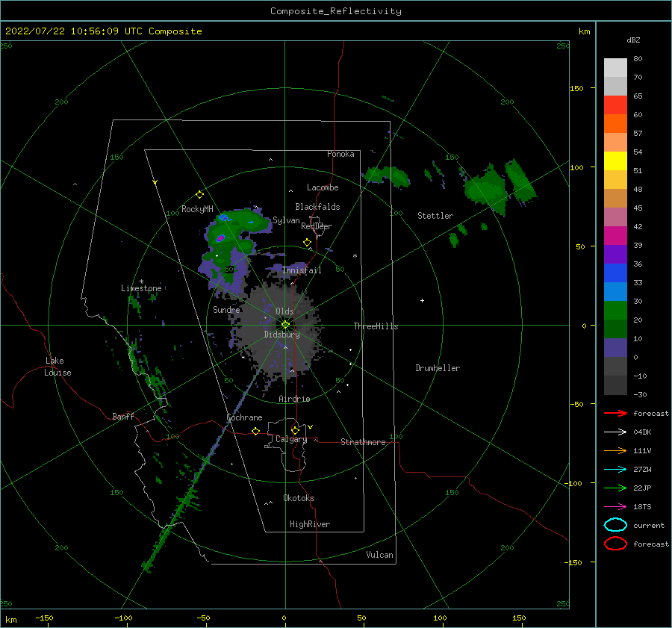Screen dimensions: 672x628
Task: Click the Banff label
Action: [123, 416]
